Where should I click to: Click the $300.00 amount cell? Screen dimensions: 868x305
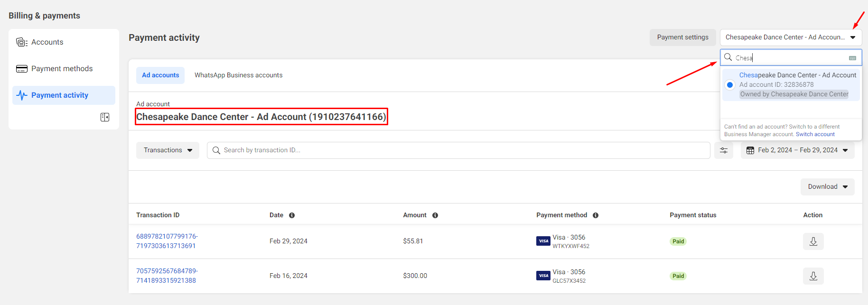415,276
